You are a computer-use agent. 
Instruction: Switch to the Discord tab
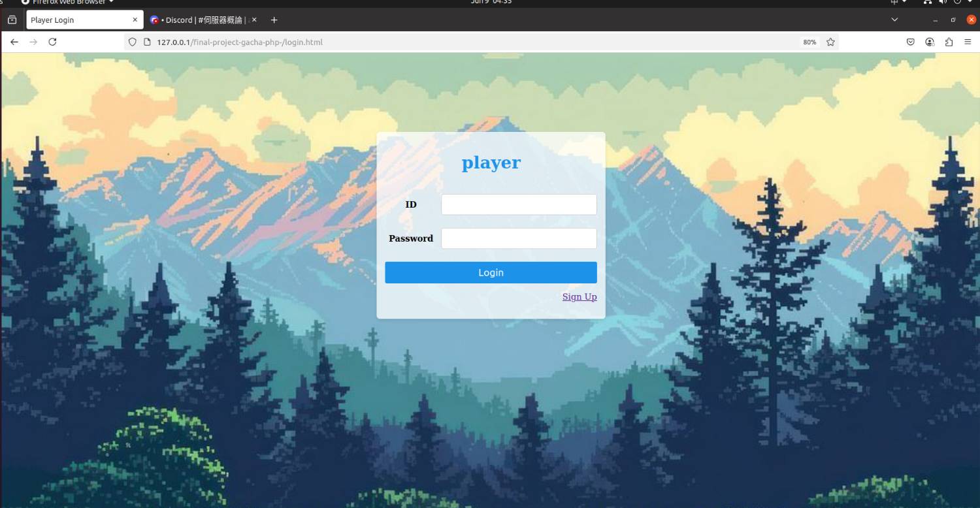click(204, 20)
